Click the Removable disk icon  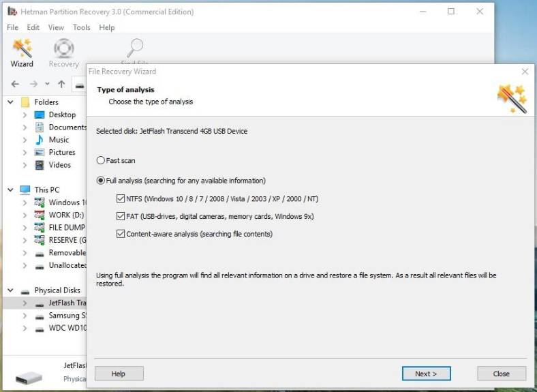coord(40,254)
